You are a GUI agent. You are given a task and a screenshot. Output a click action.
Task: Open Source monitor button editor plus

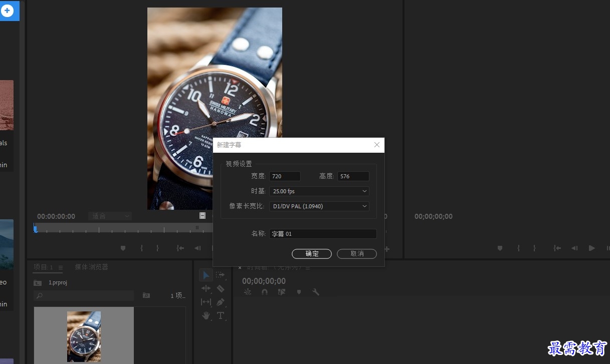(387, 249)
